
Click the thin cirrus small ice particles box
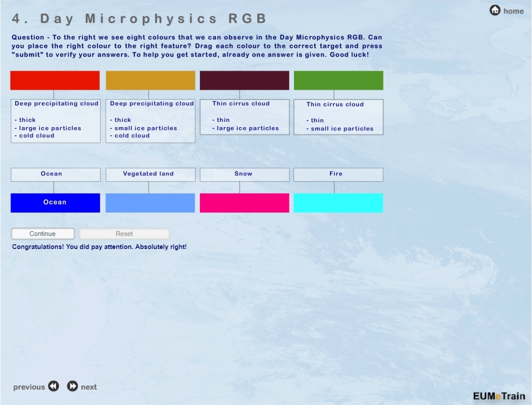pyautogui.click(x=338, y=117)
